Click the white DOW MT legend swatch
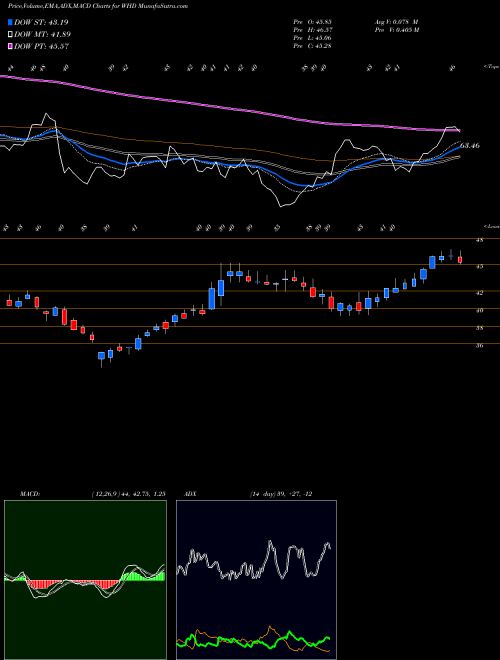 click(11, 35)
